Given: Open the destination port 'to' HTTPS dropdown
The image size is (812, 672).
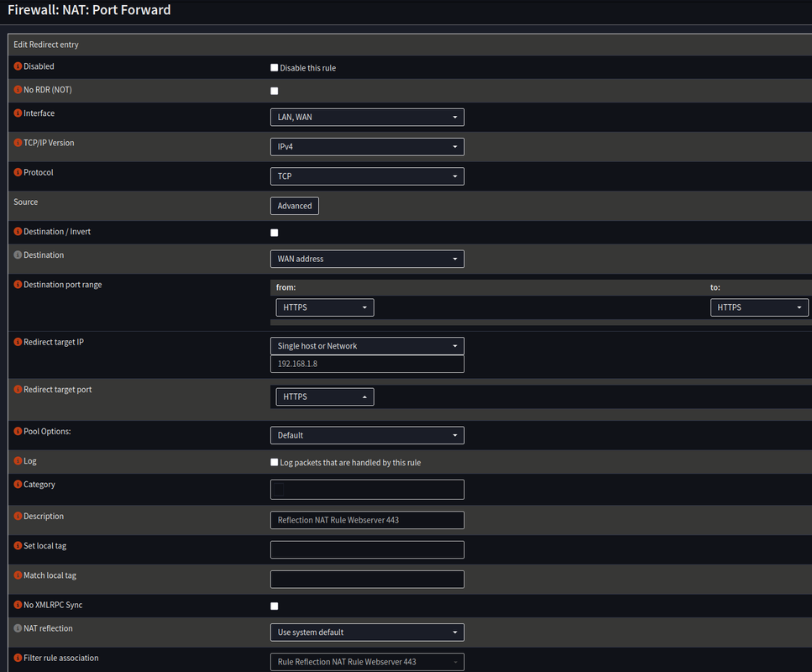Looking at the screenshot, I should [x=759, y=307].
